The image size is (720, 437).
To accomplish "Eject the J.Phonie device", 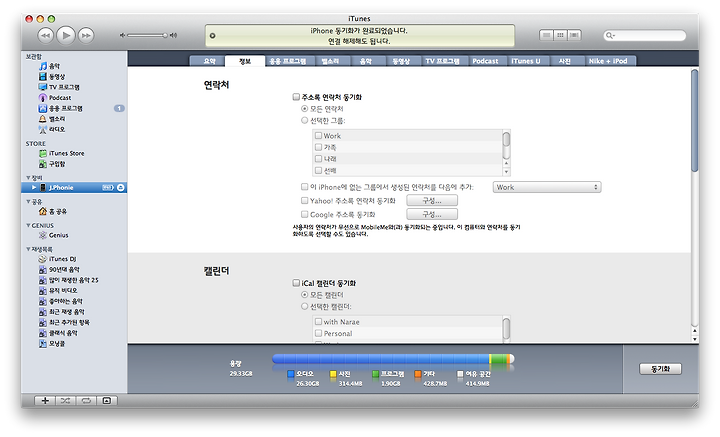I will click(121, 187).
